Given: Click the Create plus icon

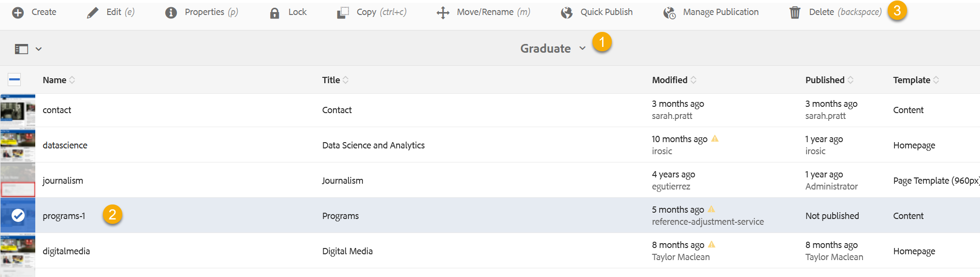Looking at the screenshot, I should point(18,13).
